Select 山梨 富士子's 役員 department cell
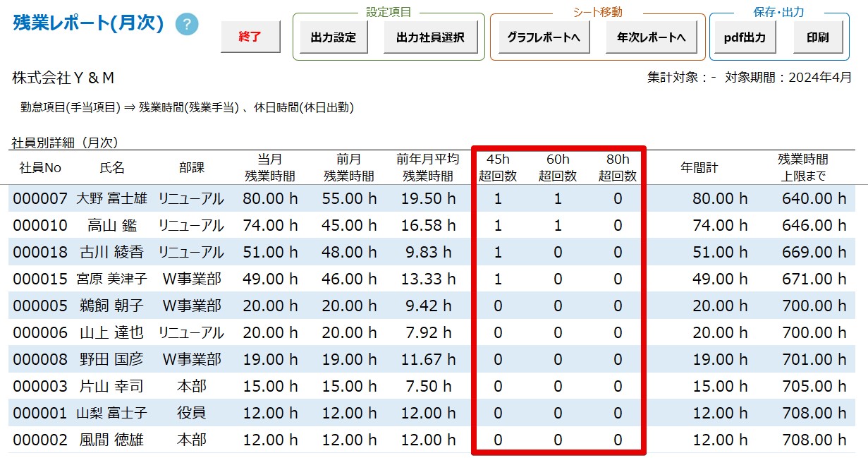The height and width of the screenshot is (458, 868). (191, 414)
